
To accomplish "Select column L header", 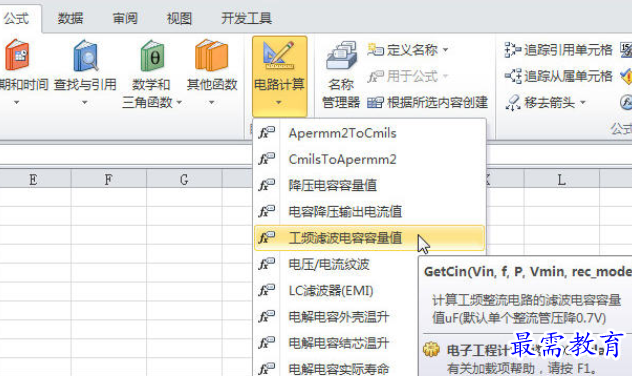I will (x=561, y=179).
